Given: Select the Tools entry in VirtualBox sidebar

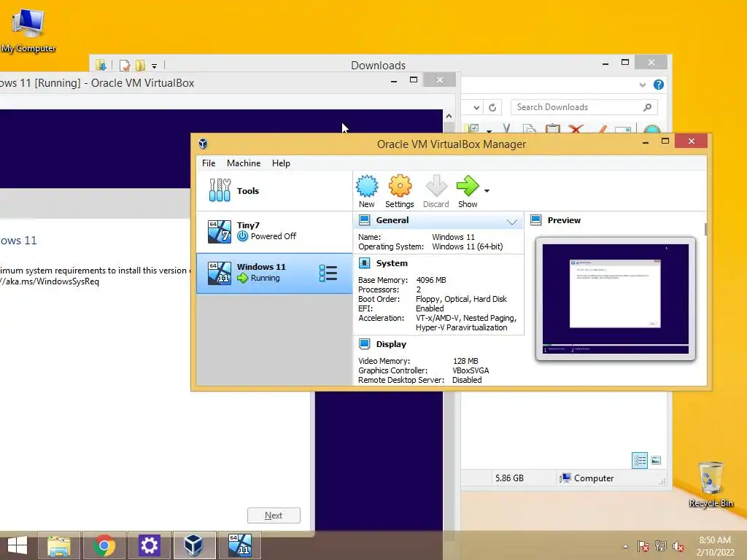Looking at the screenshot, I should click(274, 191).
